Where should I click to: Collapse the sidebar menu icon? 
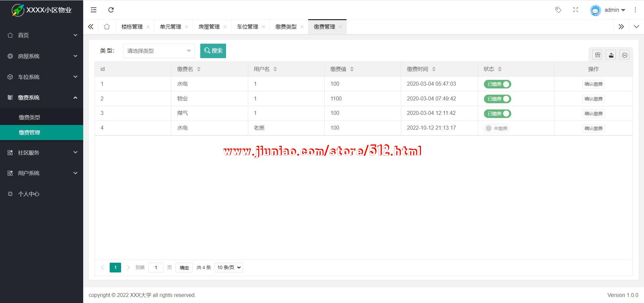pos(94,10)
